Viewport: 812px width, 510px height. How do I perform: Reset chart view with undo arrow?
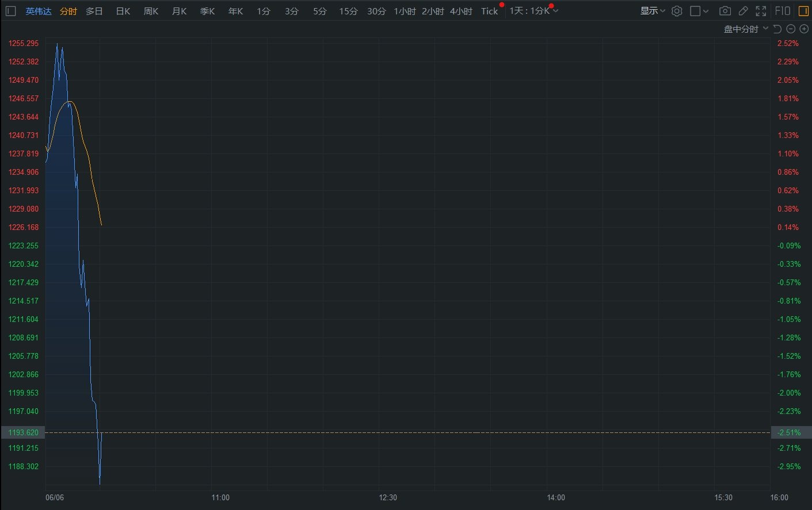(777, 29)
